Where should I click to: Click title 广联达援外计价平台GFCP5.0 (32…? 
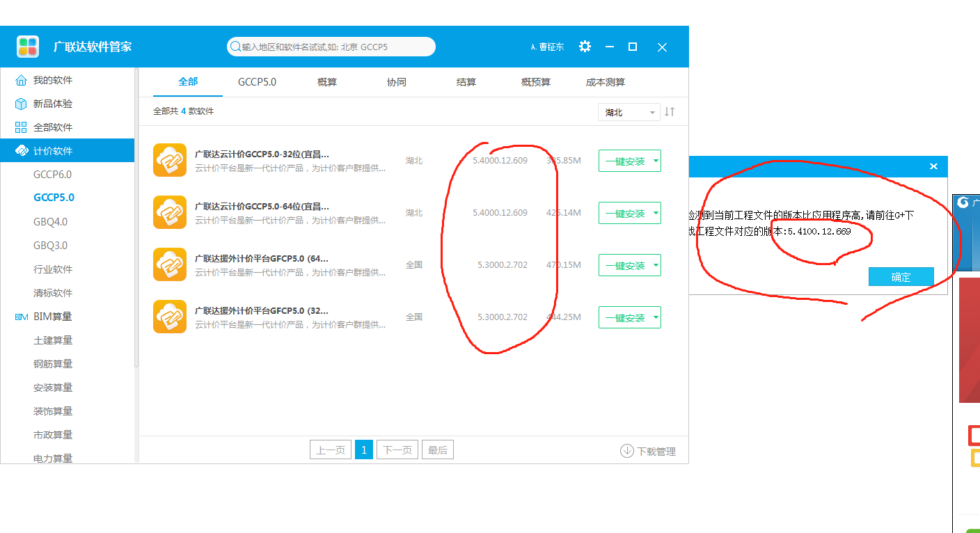(262, 311)
